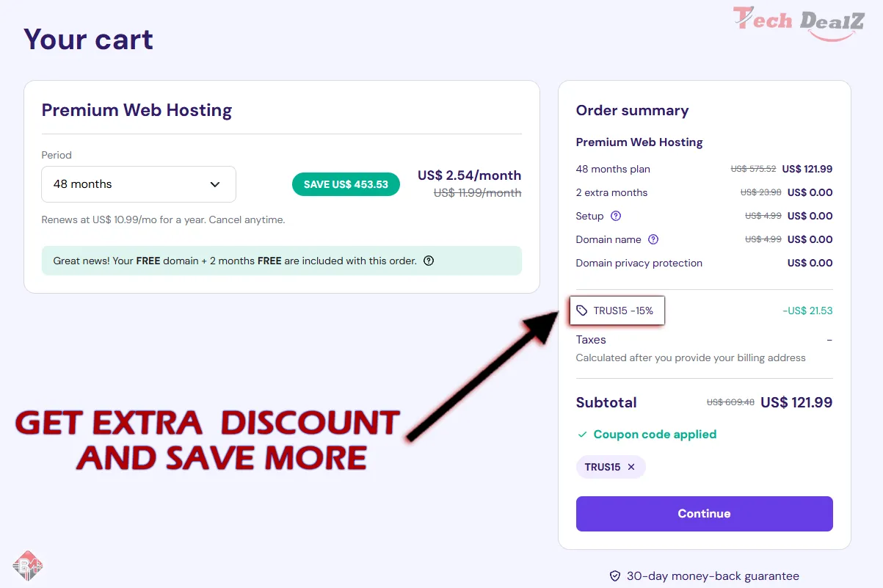Click the free domain info question-mark icon
The height and width of the screenshot is (588, 883).
[429, 261]
